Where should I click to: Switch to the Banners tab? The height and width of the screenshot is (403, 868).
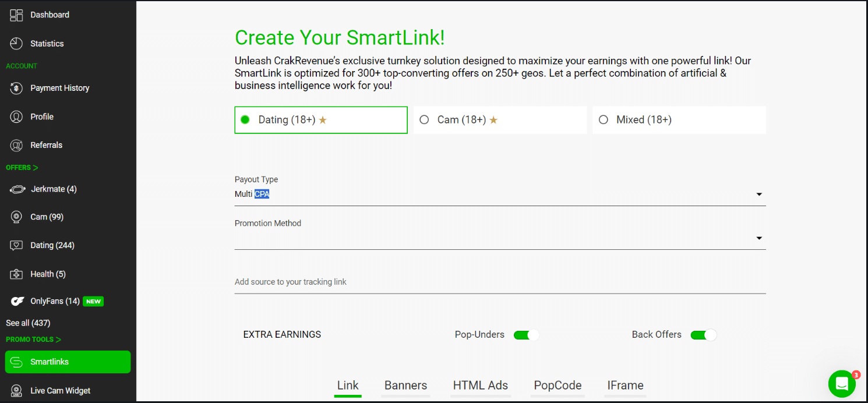(x=405, y=386)
